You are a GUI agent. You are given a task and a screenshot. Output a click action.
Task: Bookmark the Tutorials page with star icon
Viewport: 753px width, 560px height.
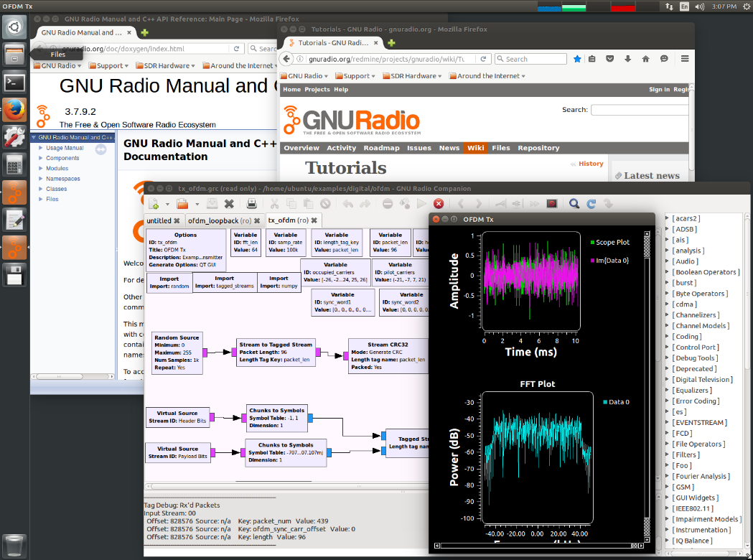tap(577, 59)
